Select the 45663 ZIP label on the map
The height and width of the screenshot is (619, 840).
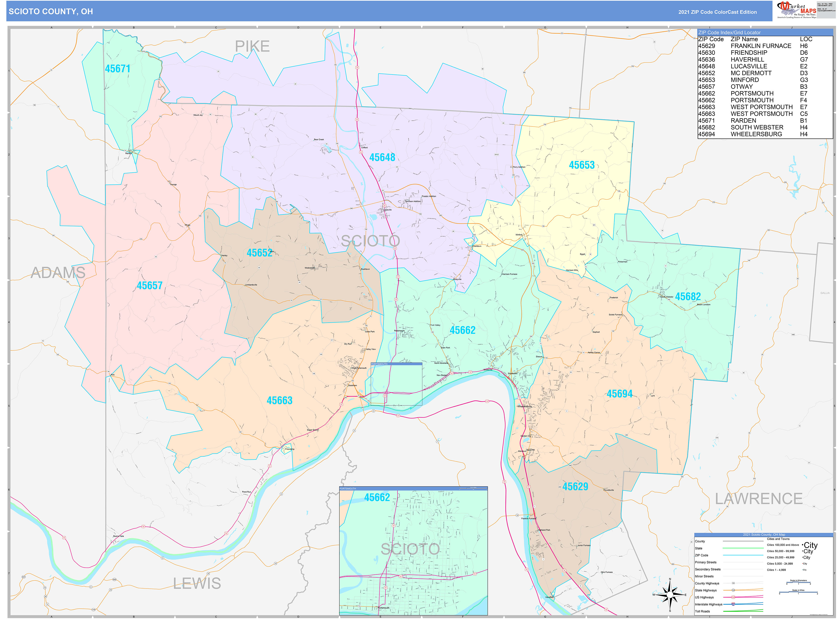point(279,401)
